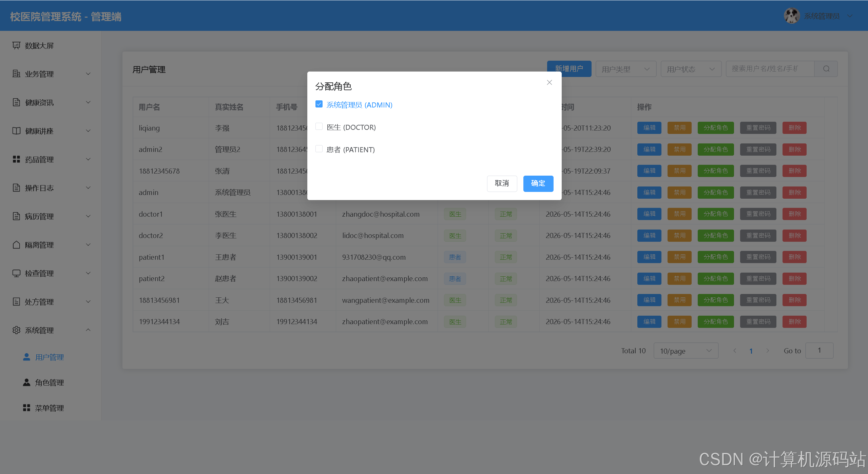Expand the 业务管理 sidebar menu

pyautogui.click(x=51, y=74)
